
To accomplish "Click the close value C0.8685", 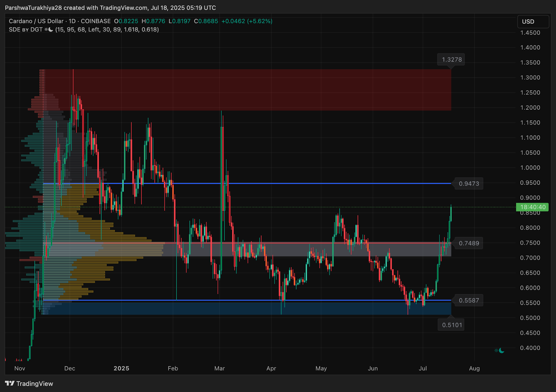I will [x=206, y=21].
